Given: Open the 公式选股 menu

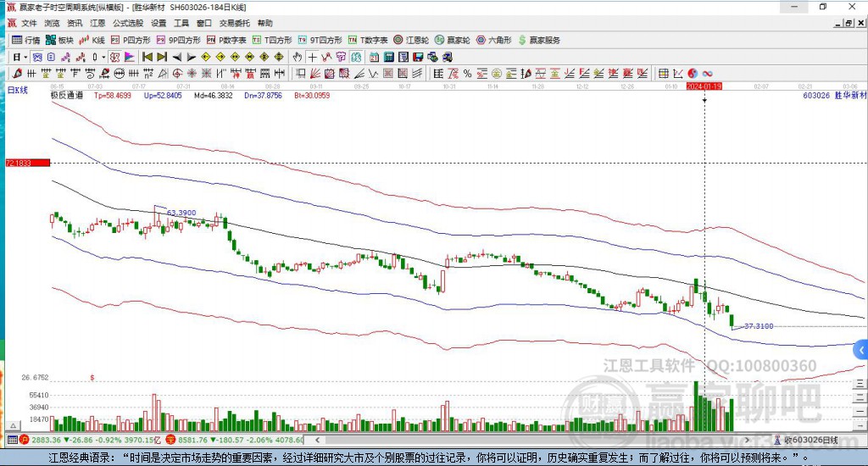Looking at the screenshot, I should pos(128,23).
